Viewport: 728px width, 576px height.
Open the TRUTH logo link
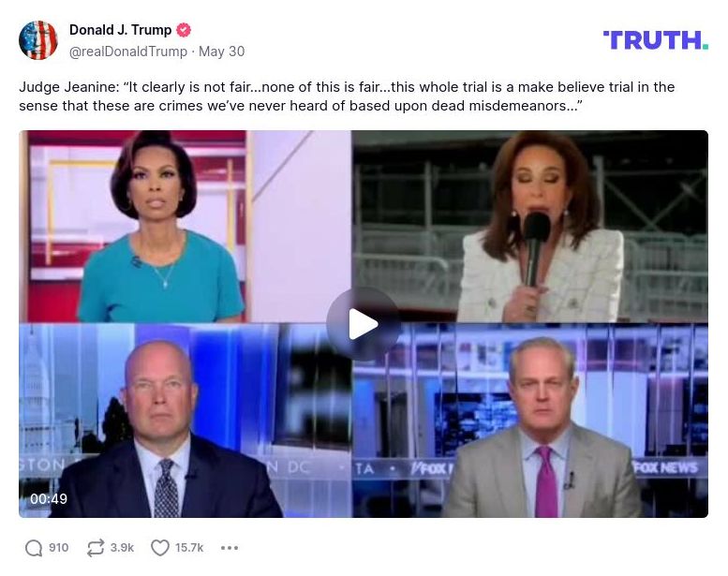pos(656,40)
